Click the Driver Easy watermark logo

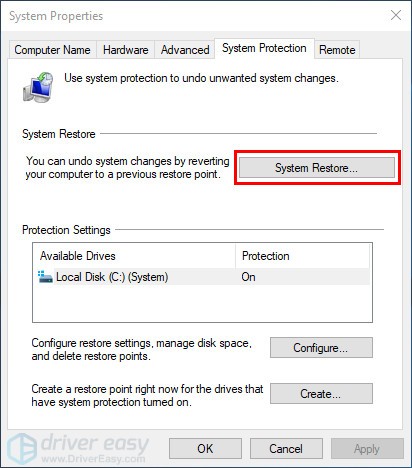coord(79,448)
